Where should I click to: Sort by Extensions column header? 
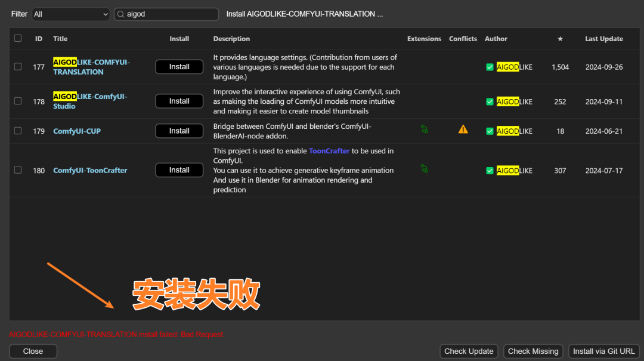424,39
